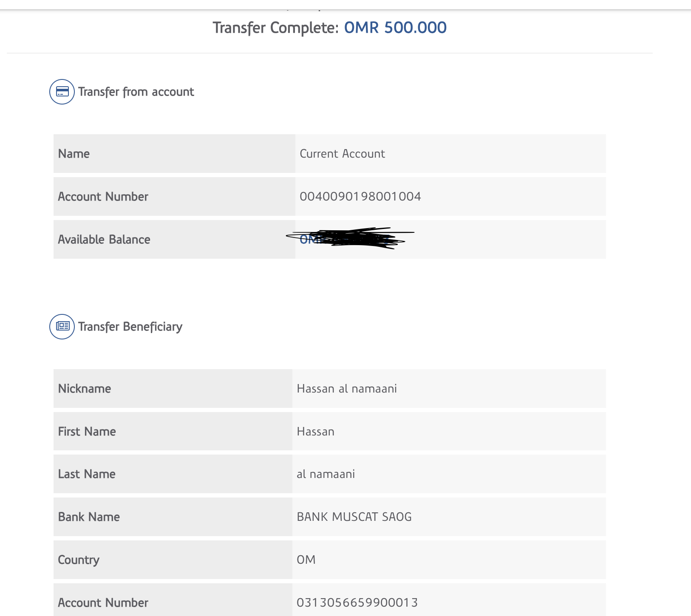Click the OMR 500.000 transfer amount
Viewport: 691px width, 616px height.
tap(395, 28)
